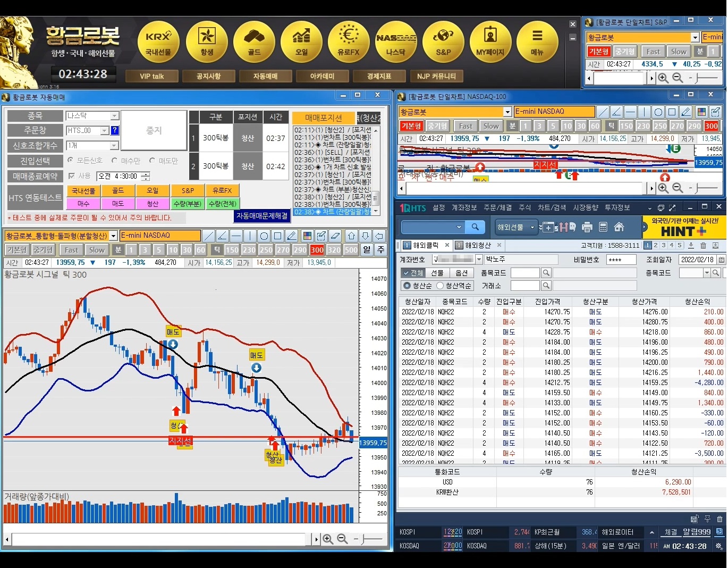The image size is (728, 568).
Task: Select circle drawing tool in main chart toolbar
Action: [264, 236]
